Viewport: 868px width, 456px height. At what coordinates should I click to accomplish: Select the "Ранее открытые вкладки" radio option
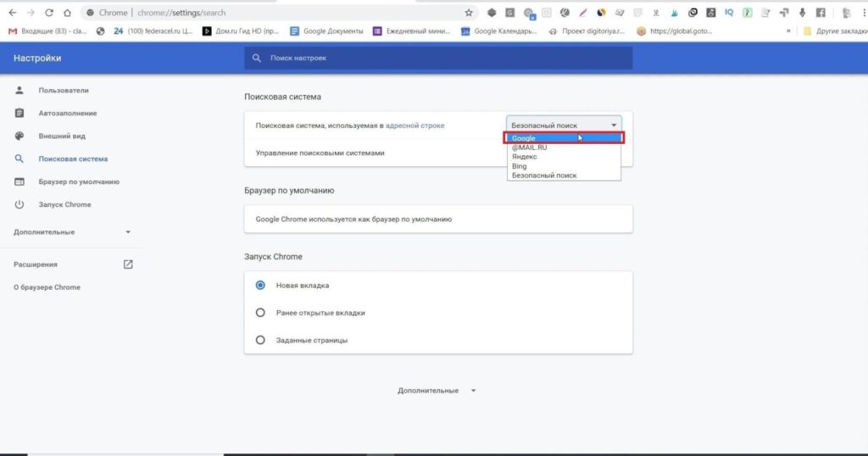coord(260,313)
